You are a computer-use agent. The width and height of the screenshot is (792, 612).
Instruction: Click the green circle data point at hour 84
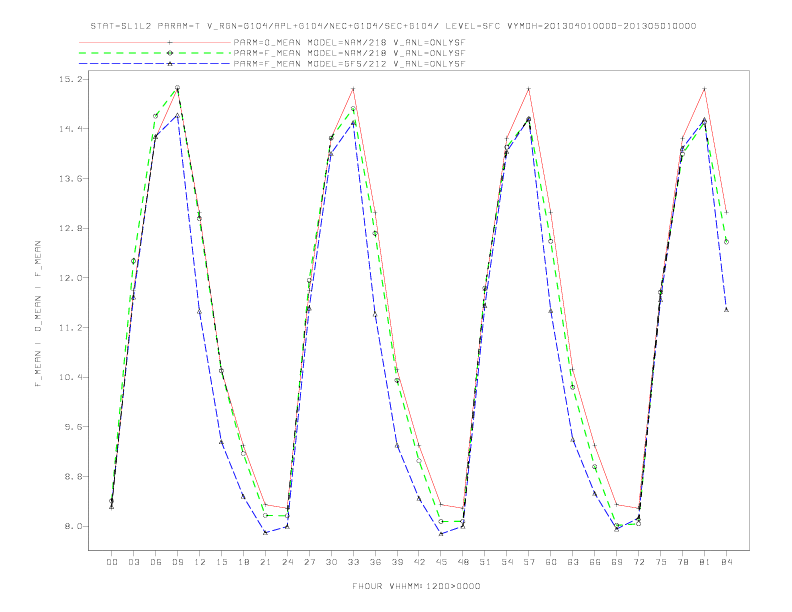[x=726, y=242]
